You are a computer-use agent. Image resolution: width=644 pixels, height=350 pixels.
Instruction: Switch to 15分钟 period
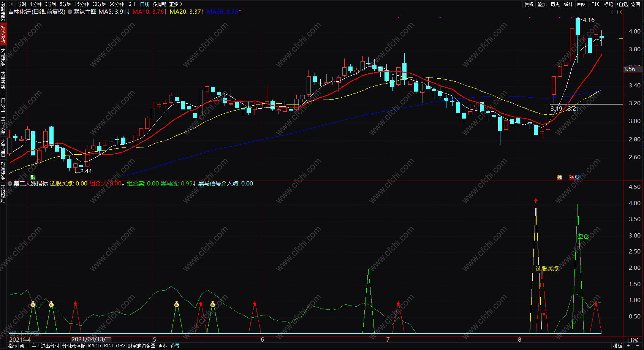tap(81, 4)
